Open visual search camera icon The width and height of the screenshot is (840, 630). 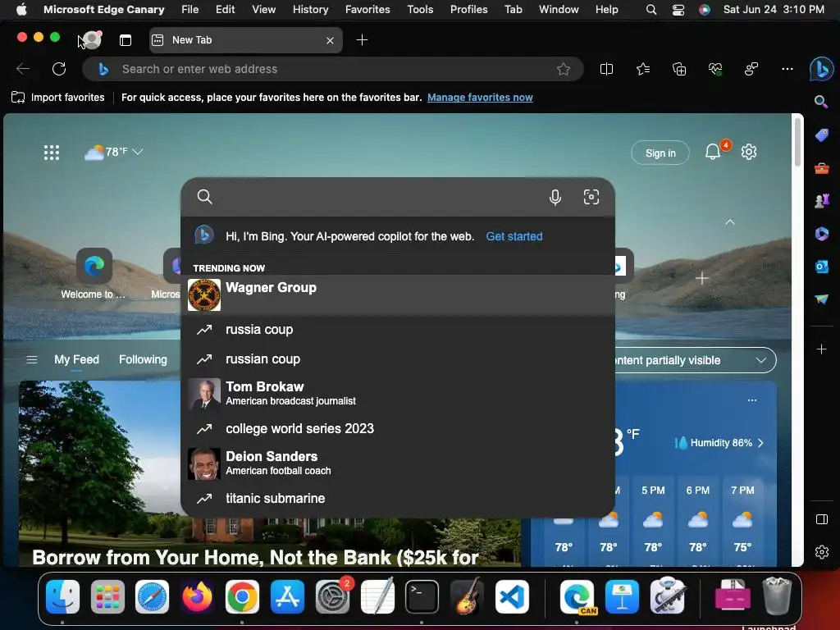click(591, 197)
